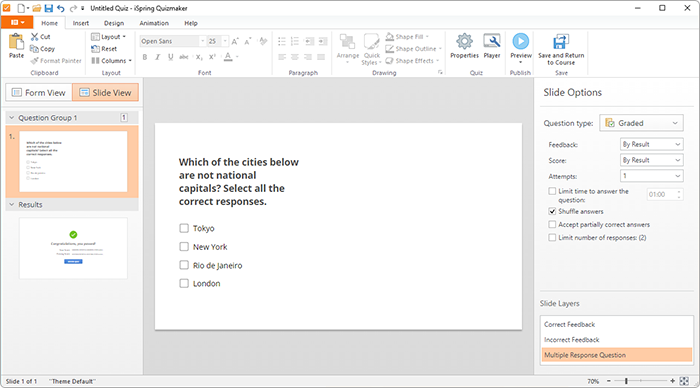The image size is (700, 388).
Task: Uncheck Shuffle answers
Action: pos(552,211)
